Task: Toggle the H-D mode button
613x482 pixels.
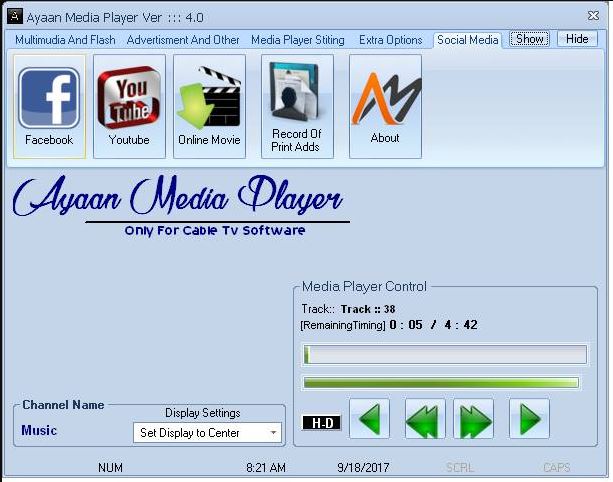Action: point(322,423)
